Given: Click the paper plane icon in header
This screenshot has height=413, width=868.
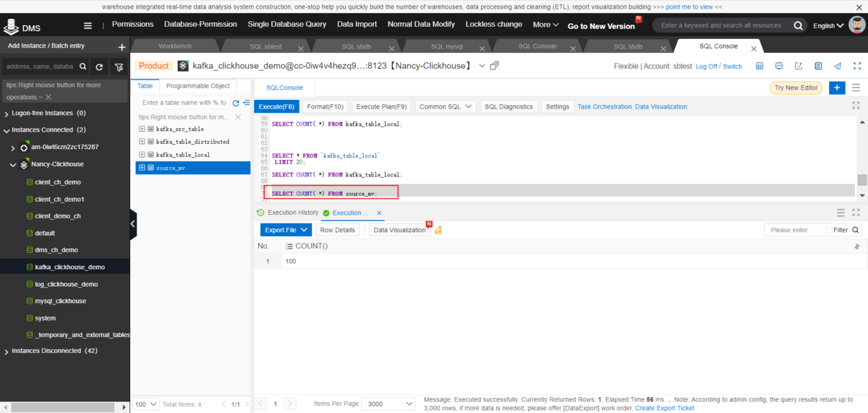Looking at the screenshot, I should click(x=838, y=66).
